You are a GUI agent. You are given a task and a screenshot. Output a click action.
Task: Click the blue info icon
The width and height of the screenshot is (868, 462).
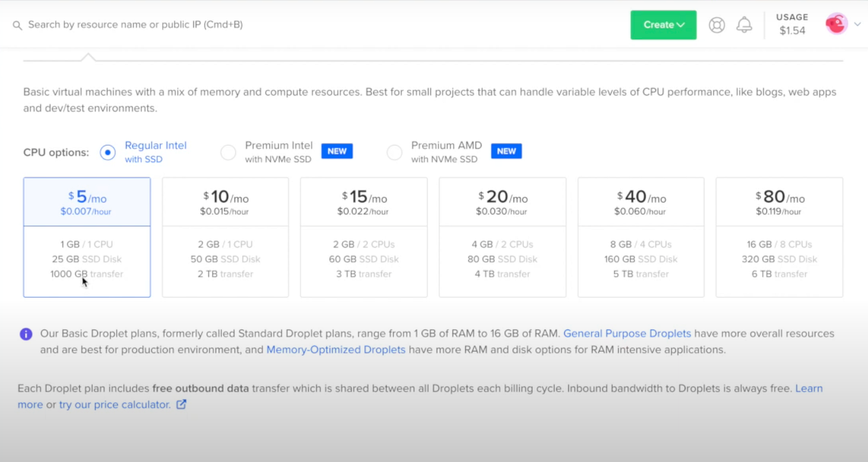point(26,334)
